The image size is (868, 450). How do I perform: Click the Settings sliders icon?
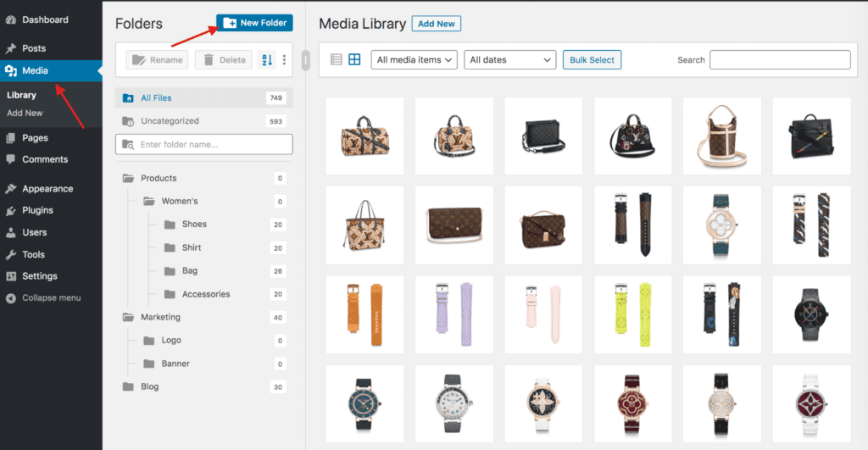(11, 276)
